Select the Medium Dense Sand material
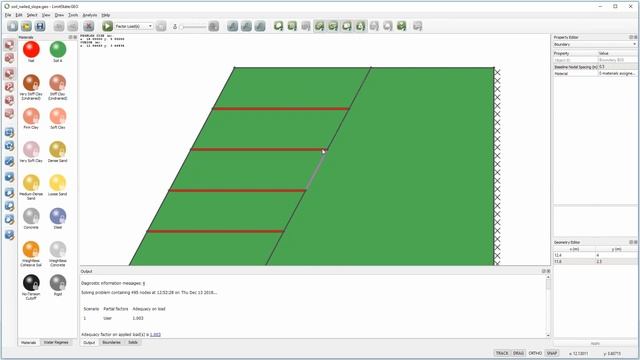Screen dimensions: 640x360 pyautogui.click(x=31, y=183)
